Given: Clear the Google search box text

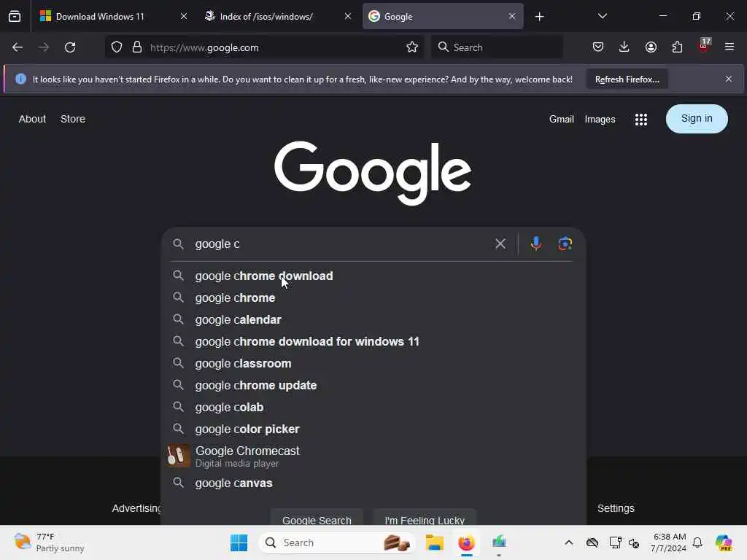Looking at the screenshot, I should 500,244.
